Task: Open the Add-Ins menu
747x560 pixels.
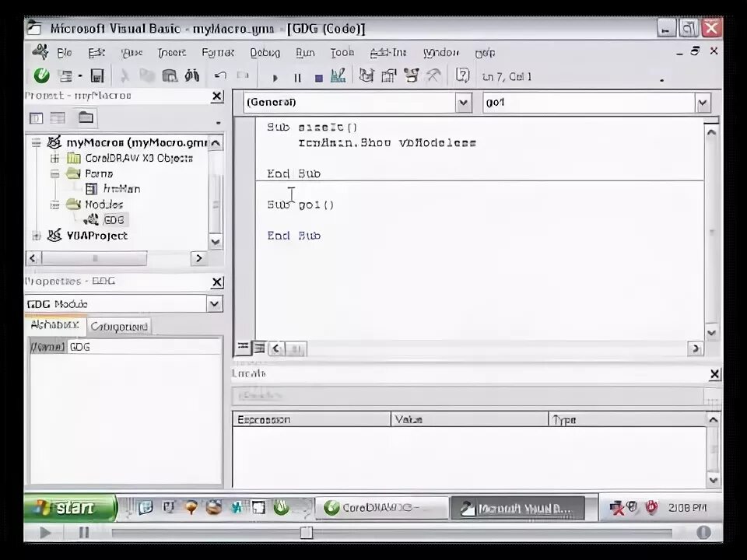Action: click(388, 53)
